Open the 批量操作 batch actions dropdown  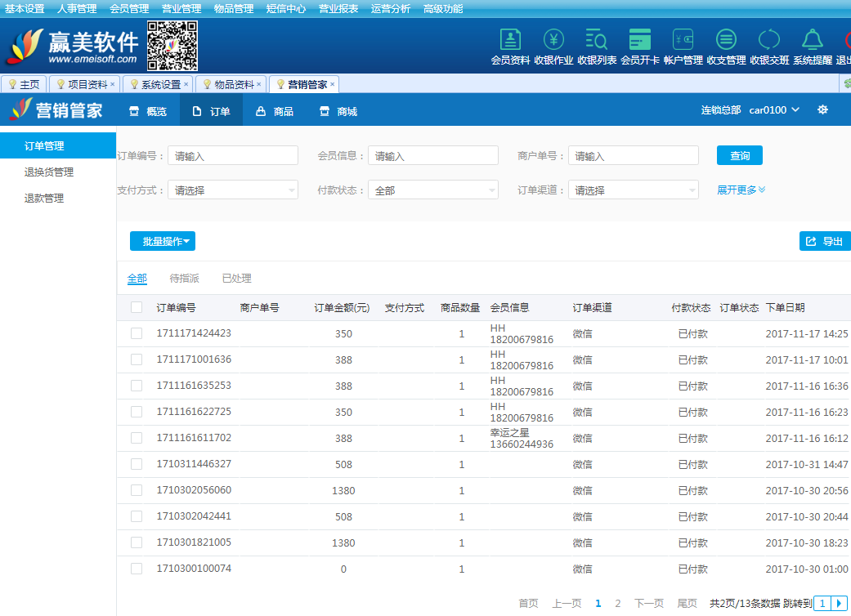tap(163, 242)
